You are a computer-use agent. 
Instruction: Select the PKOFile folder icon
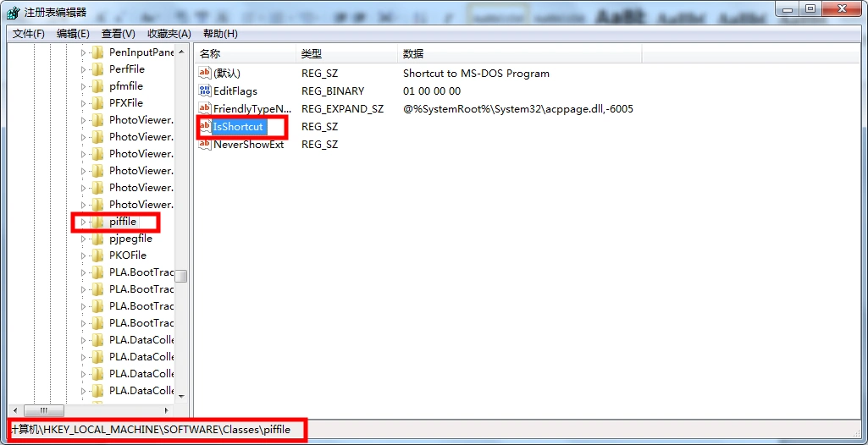point(98,255)
